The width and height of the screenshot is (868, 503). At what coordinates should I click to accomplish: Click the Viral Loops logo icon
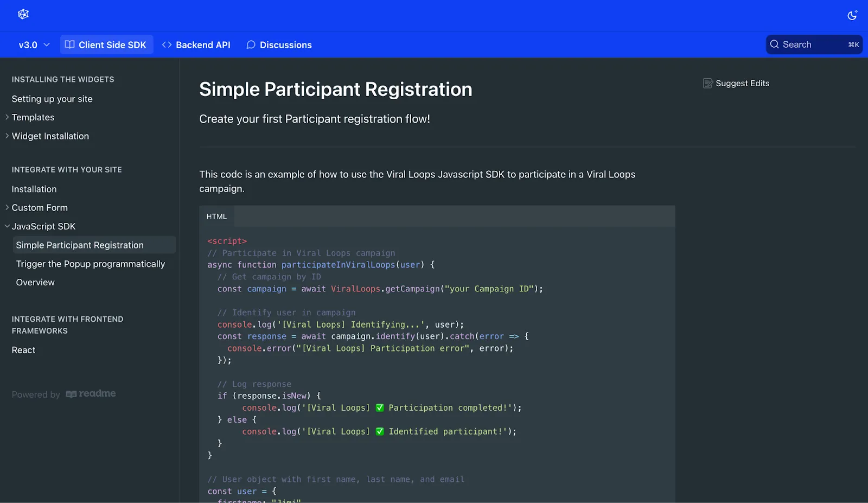23,14
